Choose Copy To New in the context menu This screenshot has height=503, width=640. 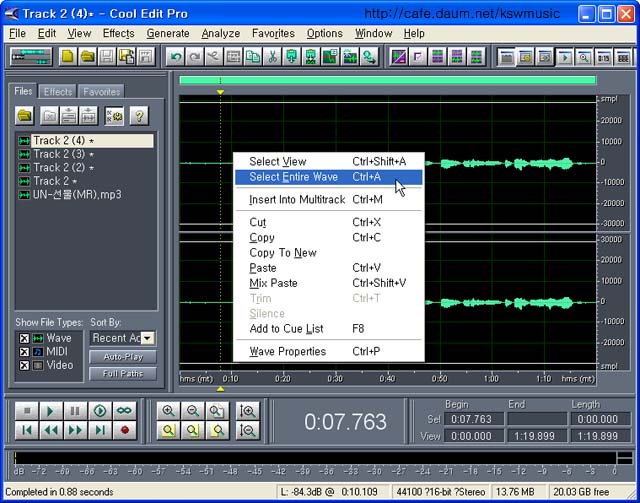[329, 253]
